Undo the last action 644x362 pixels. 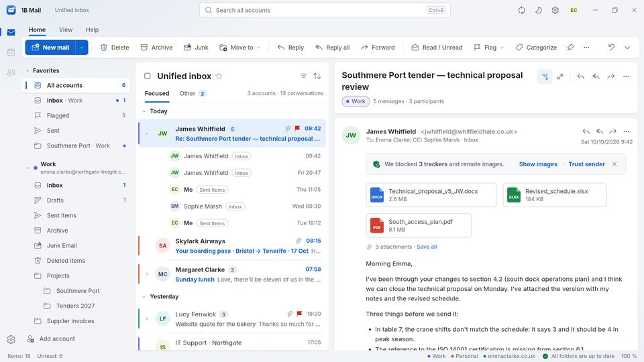(611, 48)
